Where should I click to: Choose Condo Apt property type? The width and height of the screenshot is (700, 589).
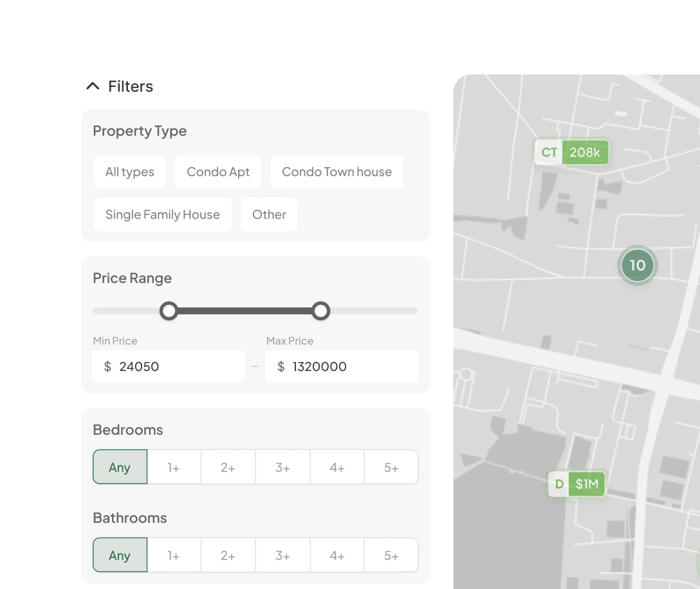tap(218, 172)
